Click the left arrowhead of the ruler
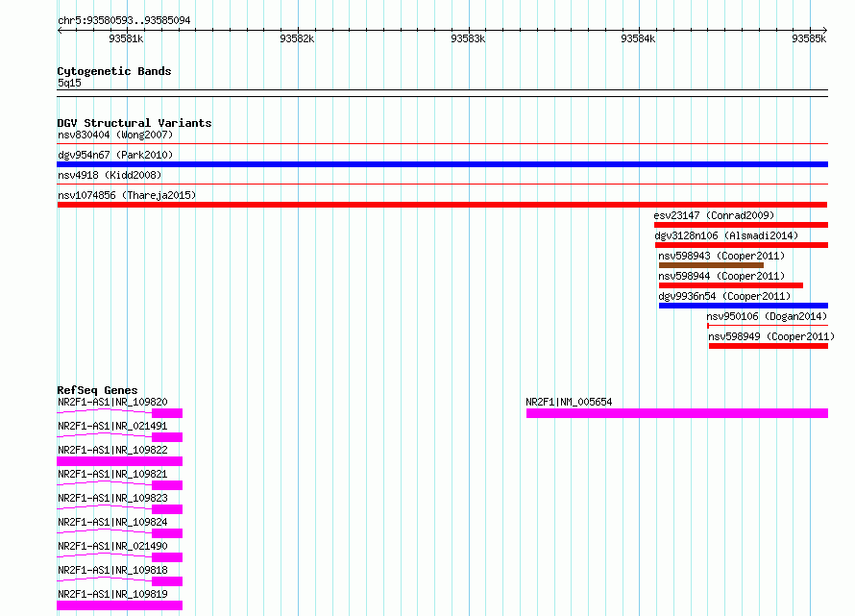Image resolution: width=855 pixels, height=616 pixels. click(x=60, y=30)
